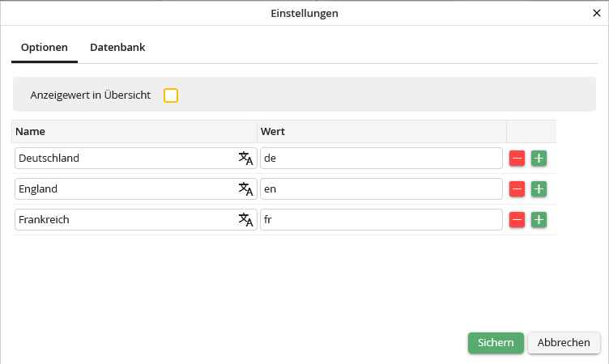Select the Optionen tab
Image resolution: width=609 pixels, height=364 pixels.
(x=44, y=48)
